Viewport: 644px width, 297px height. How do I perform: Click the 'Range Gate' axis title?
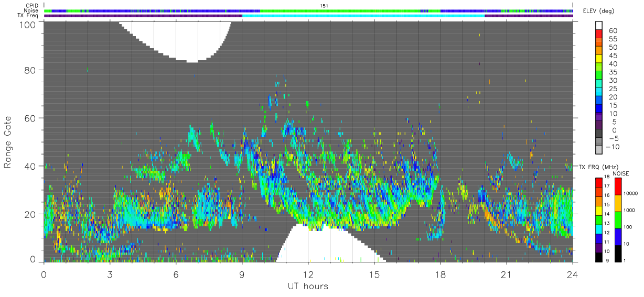click(x=8, y=141)
